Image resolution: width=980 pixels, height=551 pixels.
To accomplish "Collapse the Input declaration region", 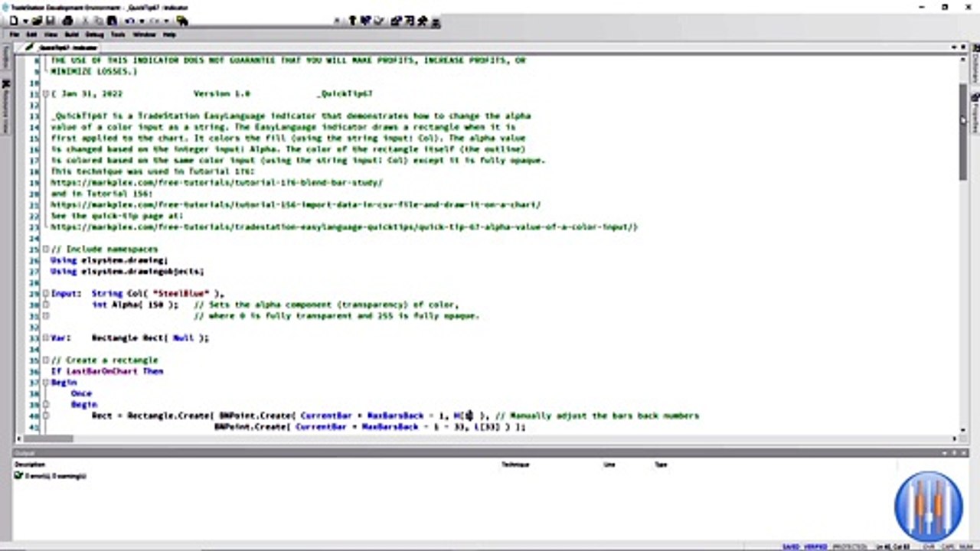I will [45, 294].
